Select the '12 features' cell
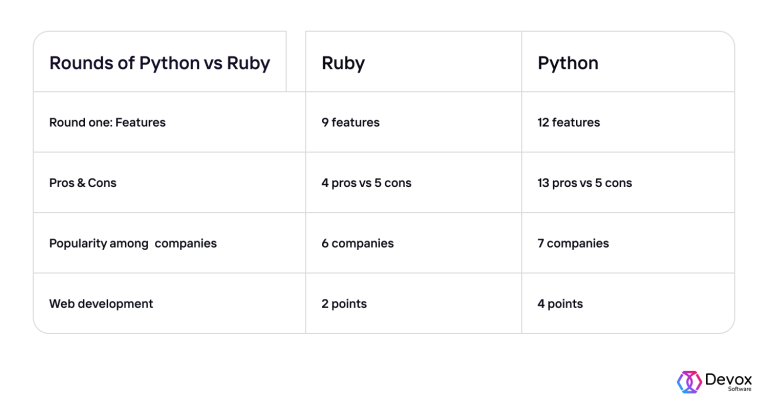The height and width of the screenshot is (418, 768). pyautogui.click(x=569, y=123)
